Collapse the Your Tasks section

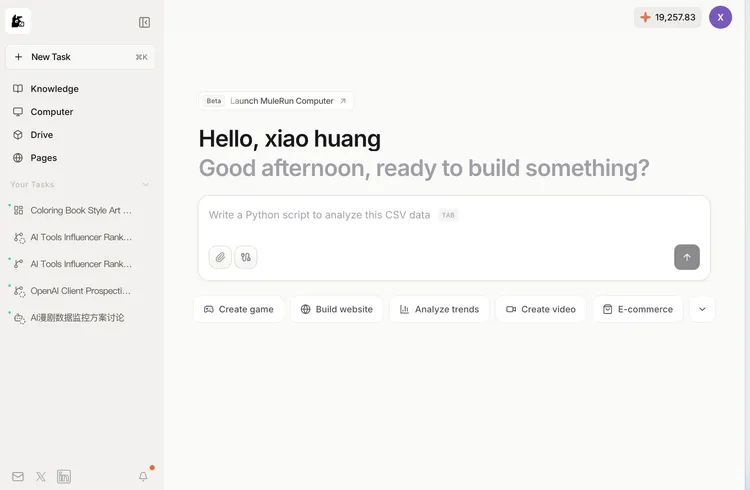pos(146,184)
